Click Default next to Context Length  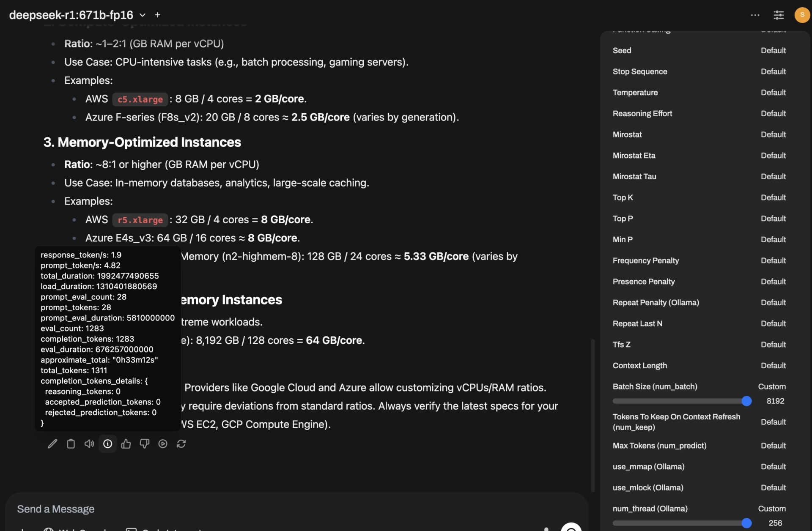pos(773,365)
